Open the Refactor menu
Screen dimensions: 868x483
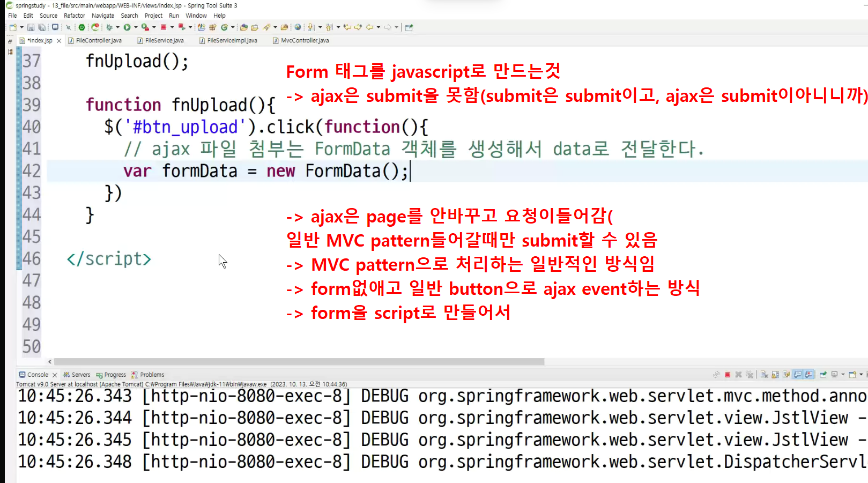tap(75, 16)
